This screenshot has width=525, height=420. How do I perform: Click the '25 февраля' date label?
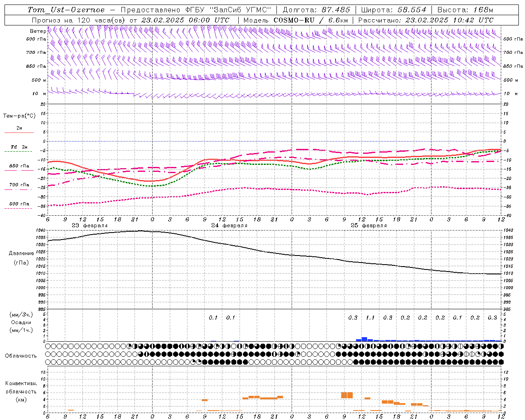[368, 226]
